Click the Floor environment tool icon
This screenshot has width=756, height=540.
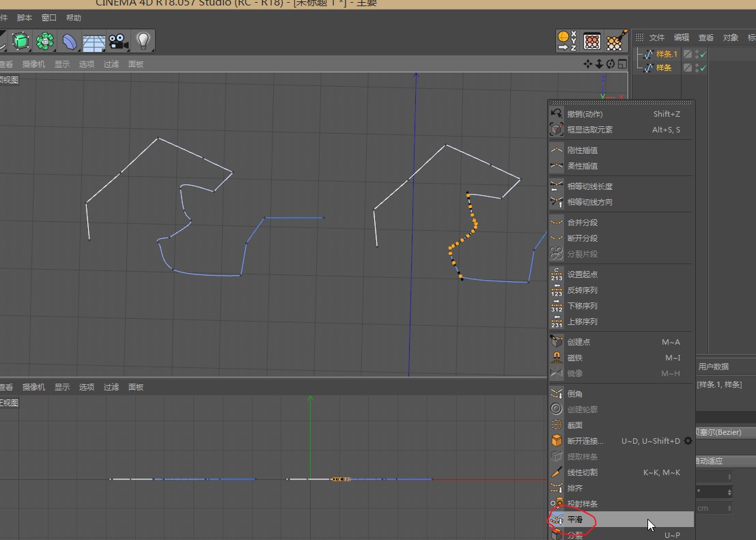pyautogui.click(x=94, y=42)
